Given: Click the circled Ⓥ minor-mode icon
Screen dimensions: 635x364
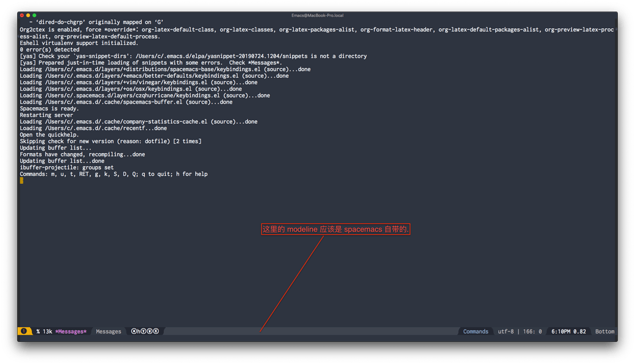Looking at the screenshot, I should click(x=149, y=331).
